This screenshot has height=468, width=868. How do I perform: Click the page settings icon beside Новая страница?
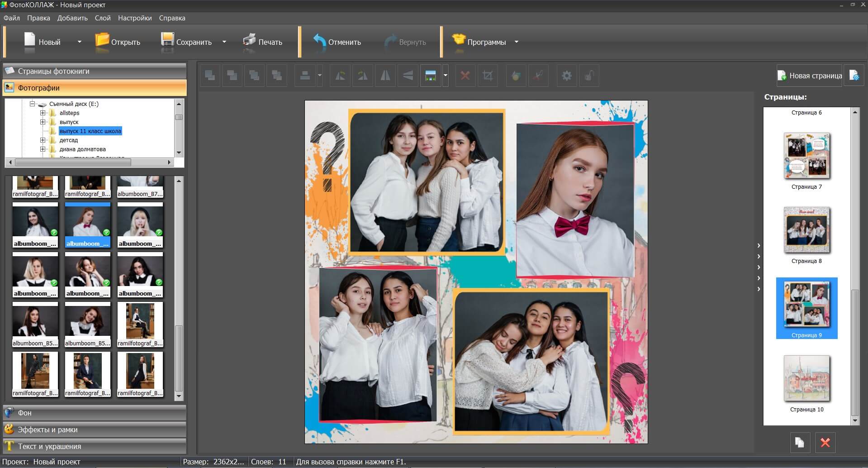pos(854,76)
